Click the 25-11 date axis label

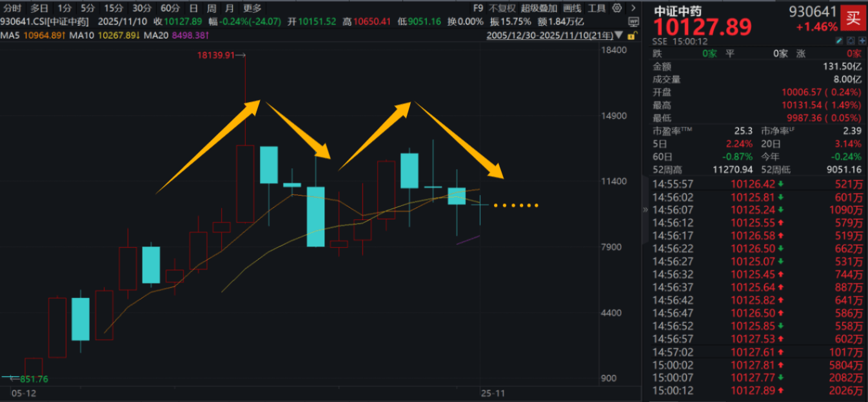[x=492, y=392]
